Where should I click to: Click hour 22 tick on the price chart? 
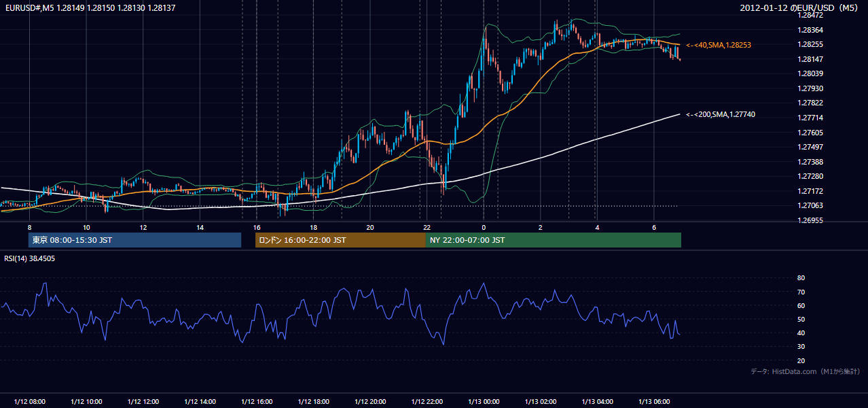(x=427, y=227)
